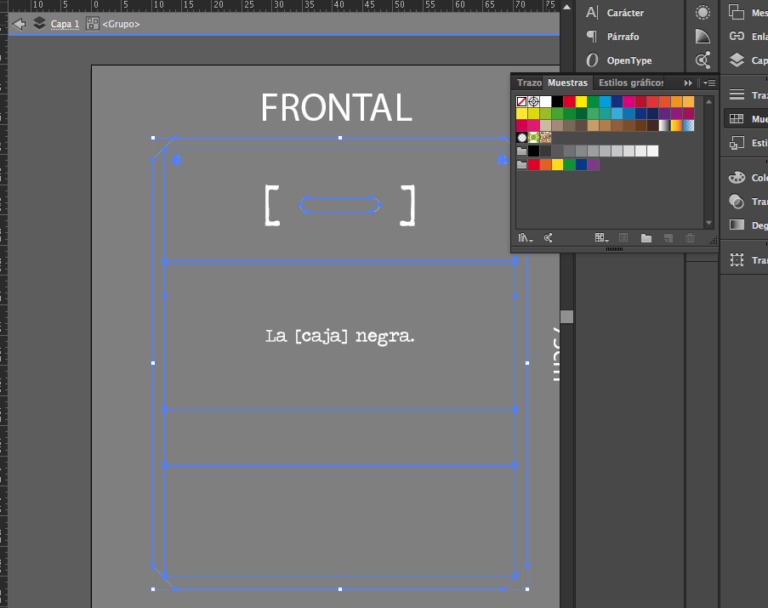768x608 pixels.
Task: Click the Capa 1 breadcrumb link
Action: [x=65, y=23]
